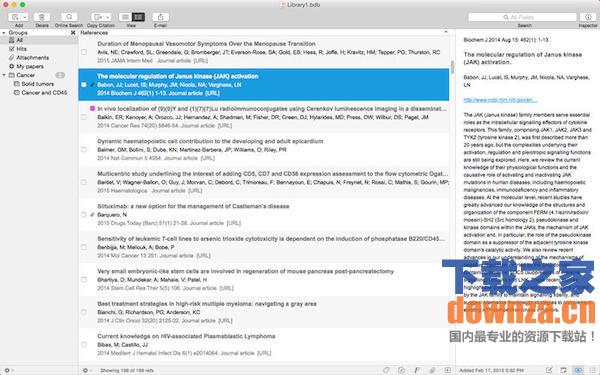The width and height of the screenshot is (600, 375).
Task: Click Added Feb 17 date text
Action: [x=492, y=370]
